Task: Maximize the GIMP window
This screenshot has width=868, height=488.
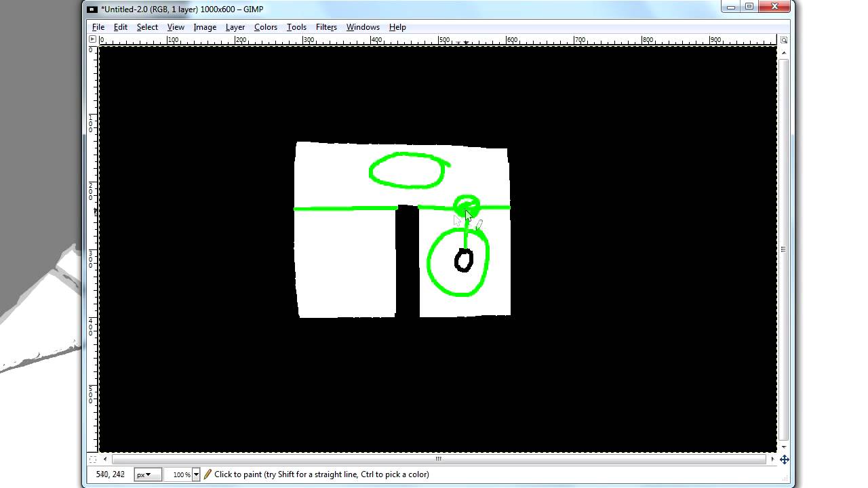Action: [x=749, y=7]
